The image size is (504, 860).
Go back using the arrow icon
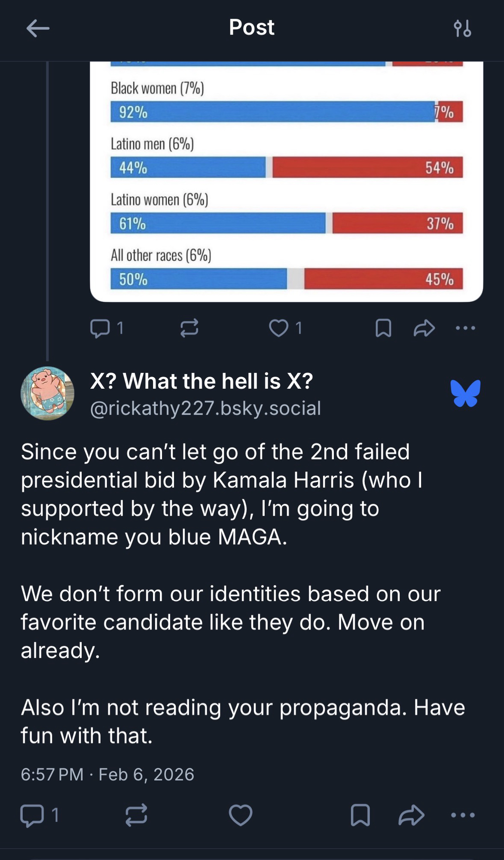pos(38,28)
